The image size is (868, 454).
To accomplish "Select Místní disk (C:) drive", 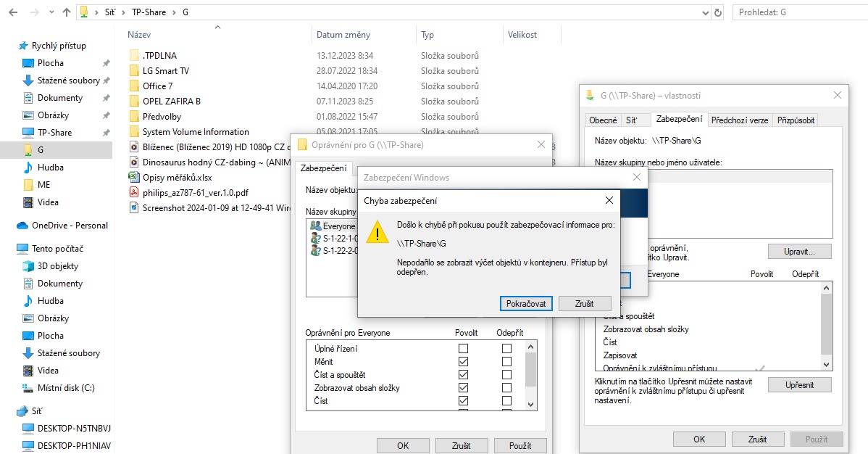I will (x=65, y=388).
